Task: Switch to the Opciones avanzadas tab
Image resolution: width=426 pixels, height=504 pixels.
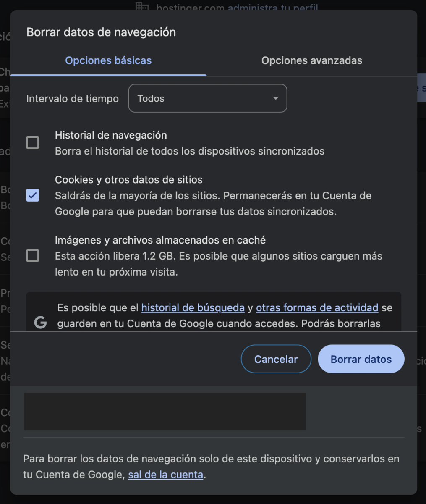Action: 311,60
